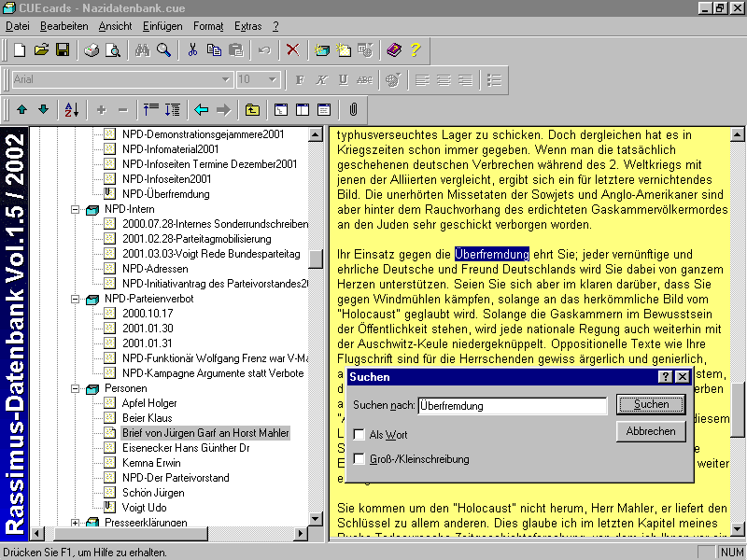This screenshot has height=560, width=747.
Task: Collapse the NPD-Intern category
Action: (x=75, y=209)
